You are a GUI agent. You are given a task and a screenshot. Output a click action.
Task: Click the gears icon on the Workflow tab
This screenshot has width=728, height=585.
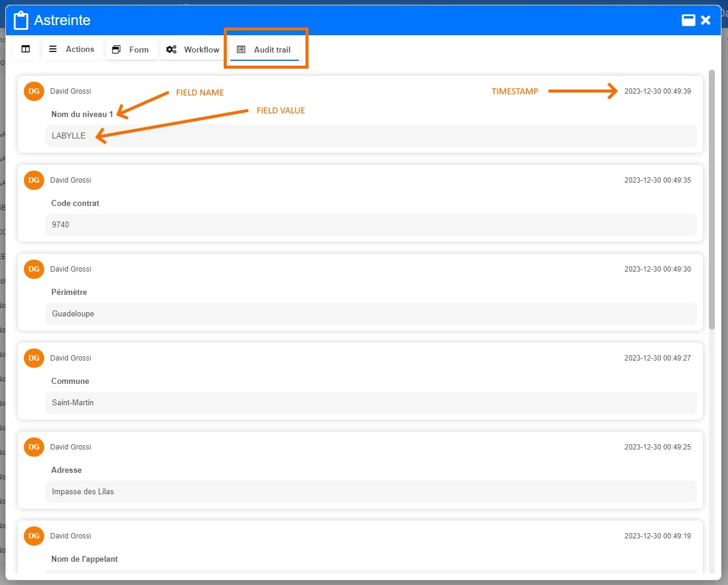pyautogui.click(x=171, y=50)
